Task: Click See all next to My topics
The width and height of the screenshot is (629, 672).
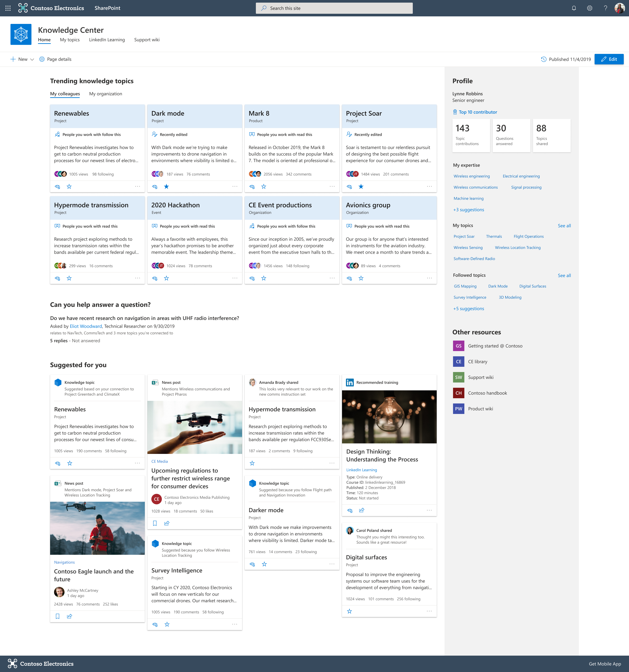Action: [564, 226]
